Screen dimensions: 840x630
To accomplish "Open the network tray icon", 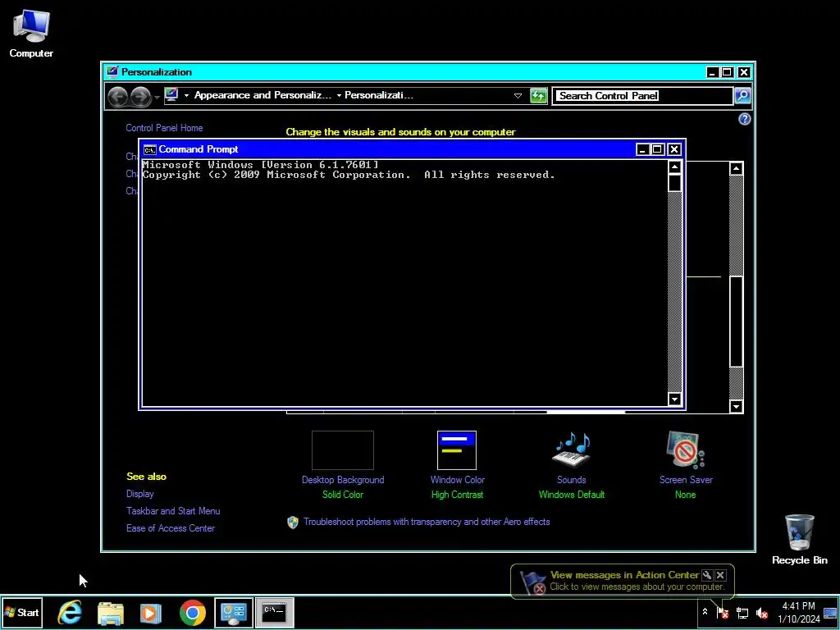I will [742, 612].
